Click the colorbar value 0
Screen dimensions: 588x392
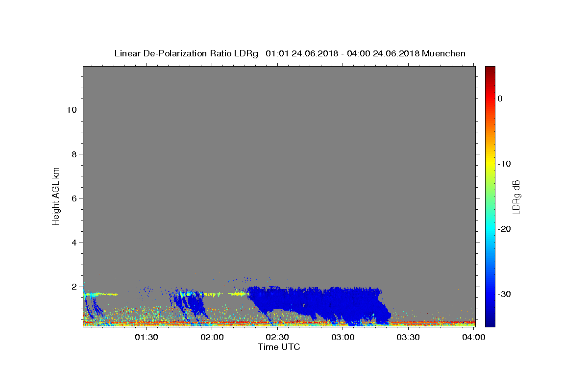pos(500,98)
